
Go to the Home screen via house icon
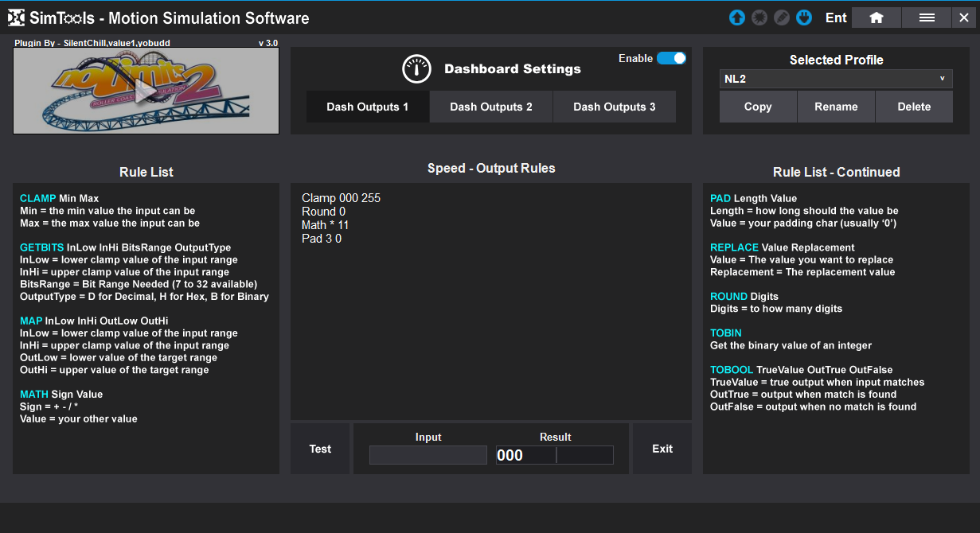pos(877,18)
